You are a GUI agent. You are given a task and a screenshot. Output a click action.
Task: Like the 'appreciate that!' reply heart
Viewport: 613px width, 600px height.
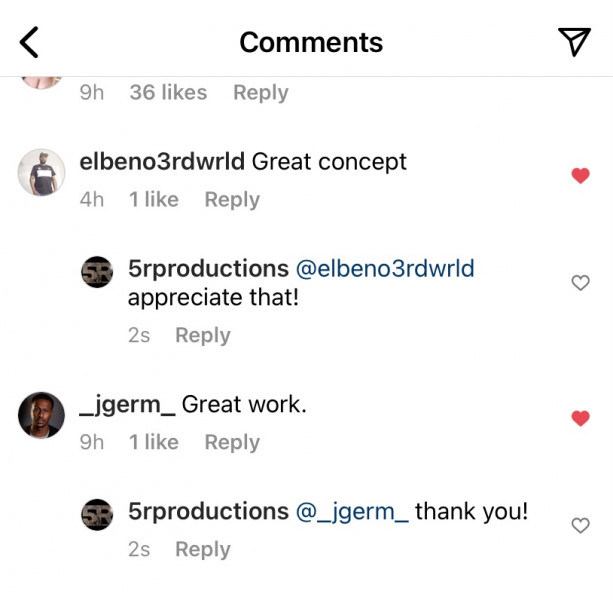(580, 283)
